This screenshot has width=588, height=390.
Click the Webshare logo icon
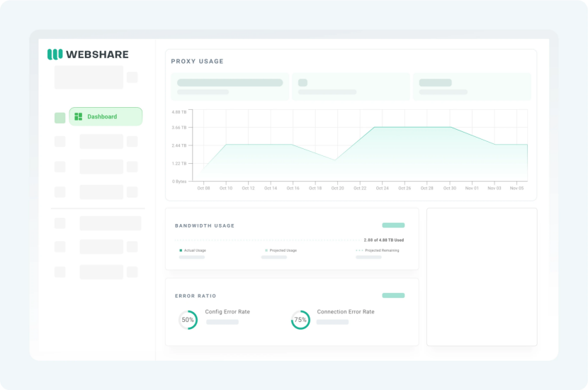pos(55,54)
